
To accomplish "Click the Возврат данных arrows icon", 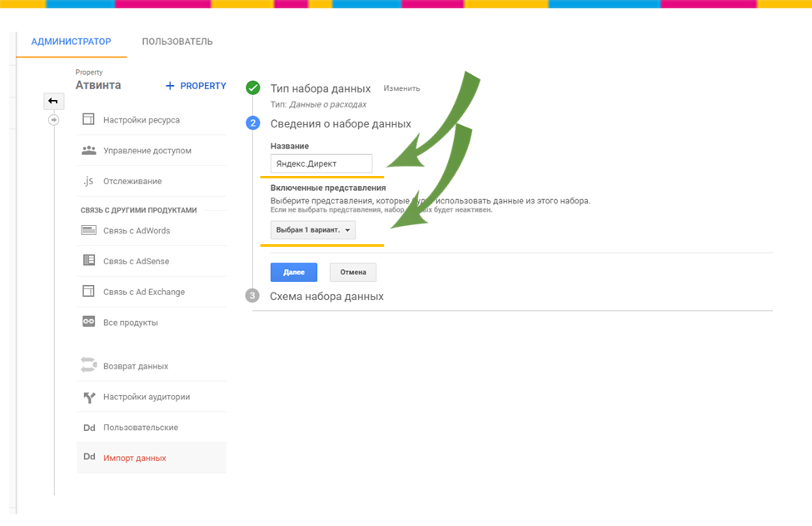I will [x=88, y=365].
